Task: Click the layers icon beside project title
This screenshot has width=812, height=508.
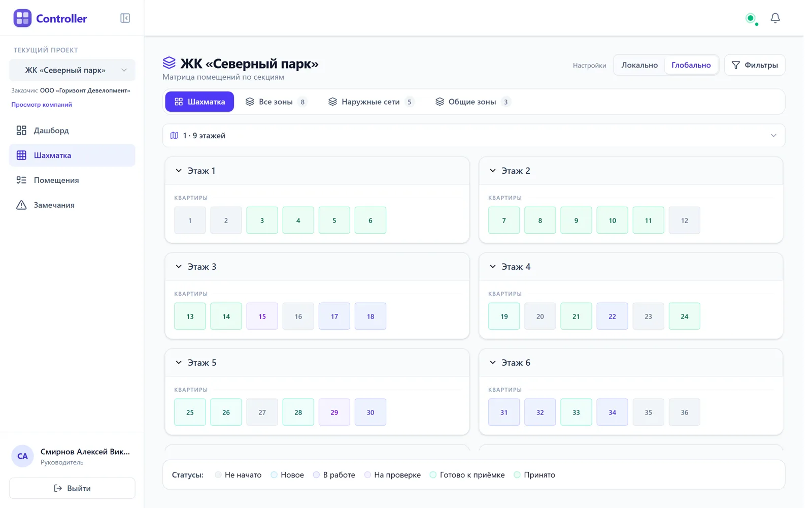Action: pos(169,63)
